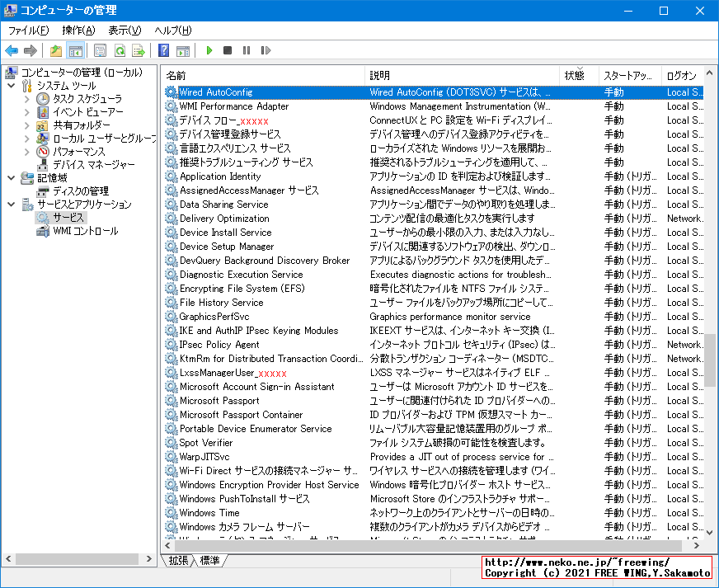Screen dimensions: 719x588
Task: Expand the タスク スケジューラ node
Action: click(x=27, y=99)
